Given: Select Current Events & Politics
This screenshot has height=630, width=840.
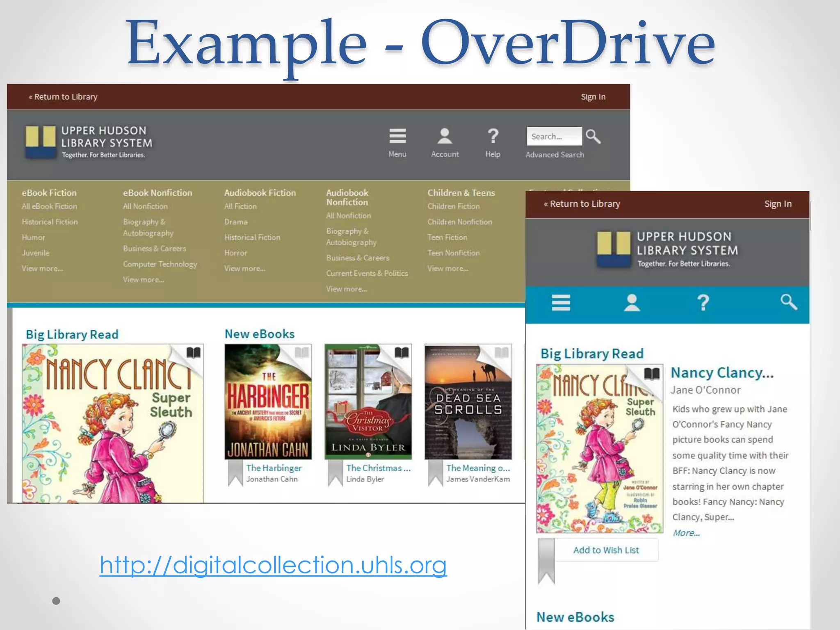Looking at the screenshot, I should [x=367, y=273].
